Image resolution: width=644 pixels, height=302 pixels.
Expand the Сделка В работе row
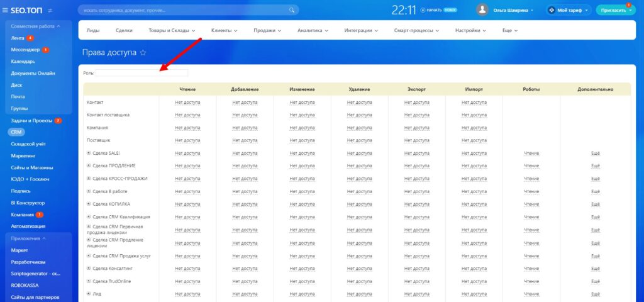pyautogui.click(x=89, y=191)
